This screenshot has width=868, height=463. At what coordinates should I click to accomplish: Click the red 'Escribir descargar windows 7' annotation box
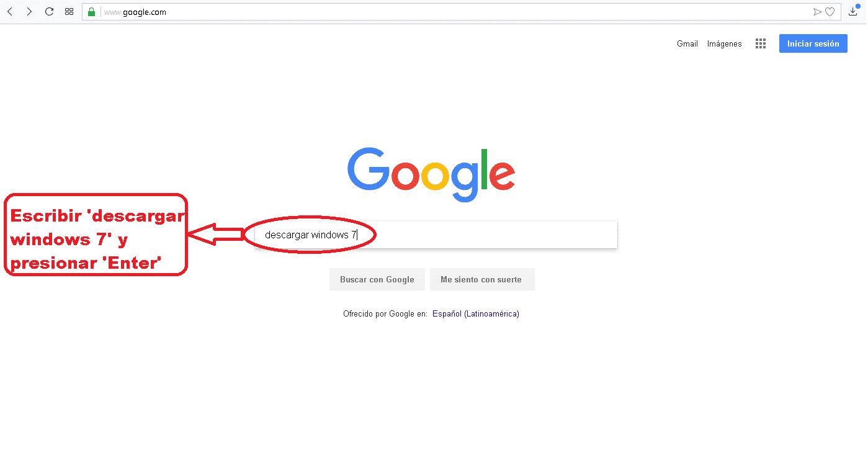click(x=96, y=234)
